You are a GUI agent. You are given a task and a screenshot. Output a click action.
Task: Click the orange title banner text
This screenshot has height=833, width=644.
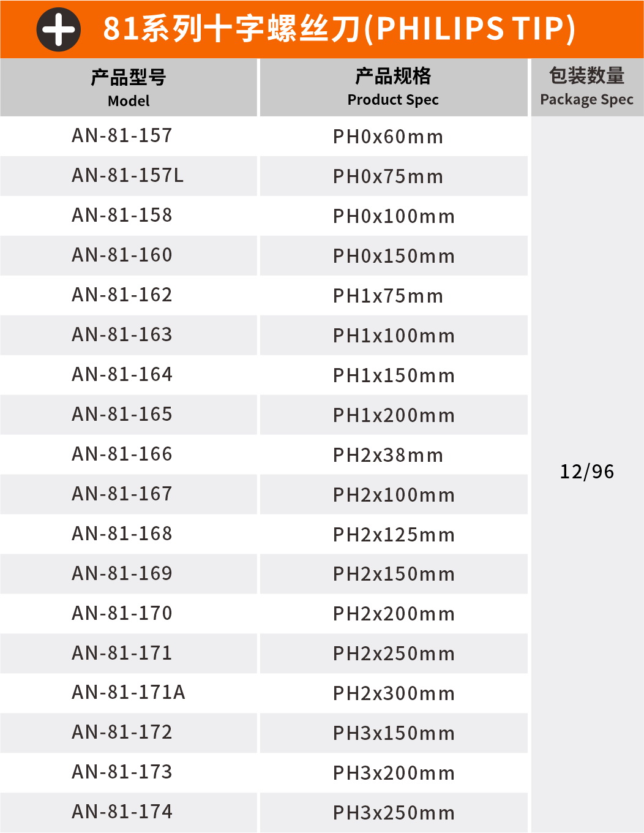pos(339,29)
